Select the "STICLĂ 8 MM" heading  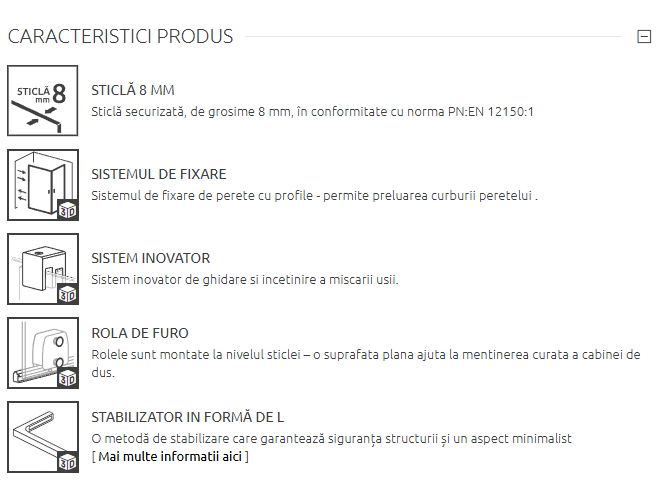133,90
